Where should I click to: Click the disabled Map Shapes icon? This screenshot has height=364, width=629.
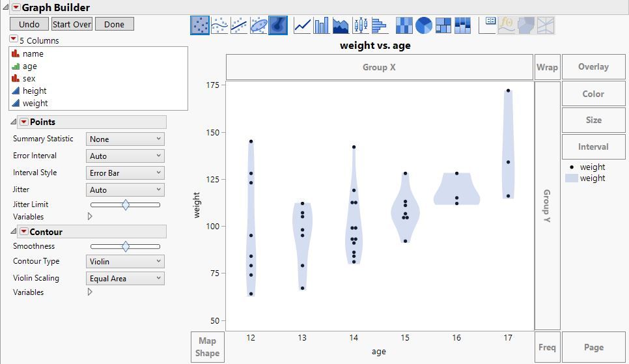click(x=526, y=25)
